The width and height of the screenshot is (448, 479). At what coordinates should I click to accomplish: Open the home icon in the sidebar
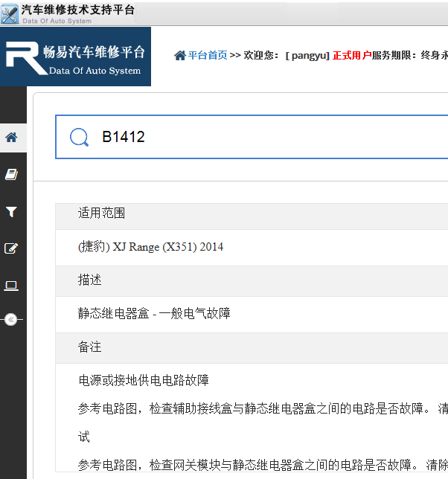pos(11,138)
